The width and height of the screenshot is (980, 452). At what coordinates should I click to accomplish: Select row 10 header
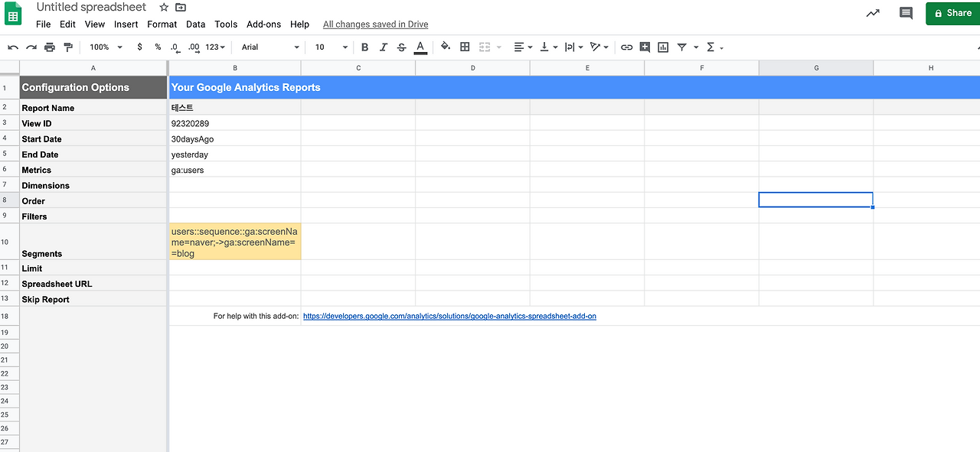pos(9,242)
